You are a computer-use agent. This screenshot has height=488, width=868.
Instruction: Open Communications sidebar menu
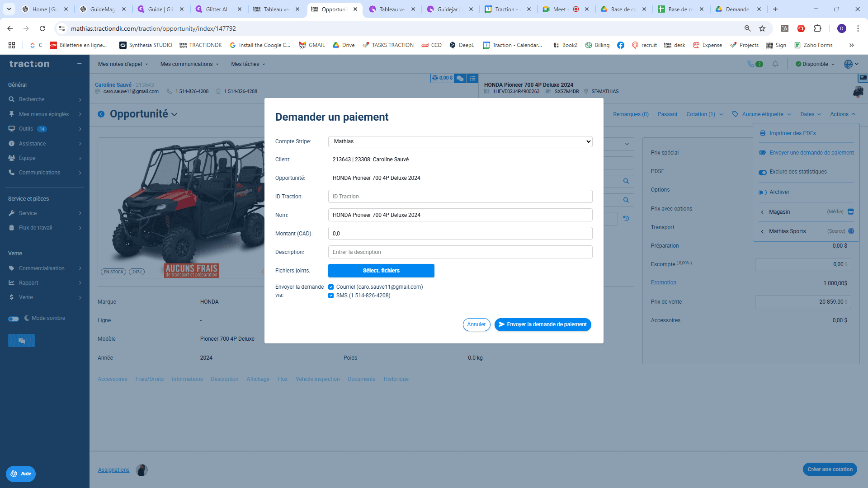(45, 173)
